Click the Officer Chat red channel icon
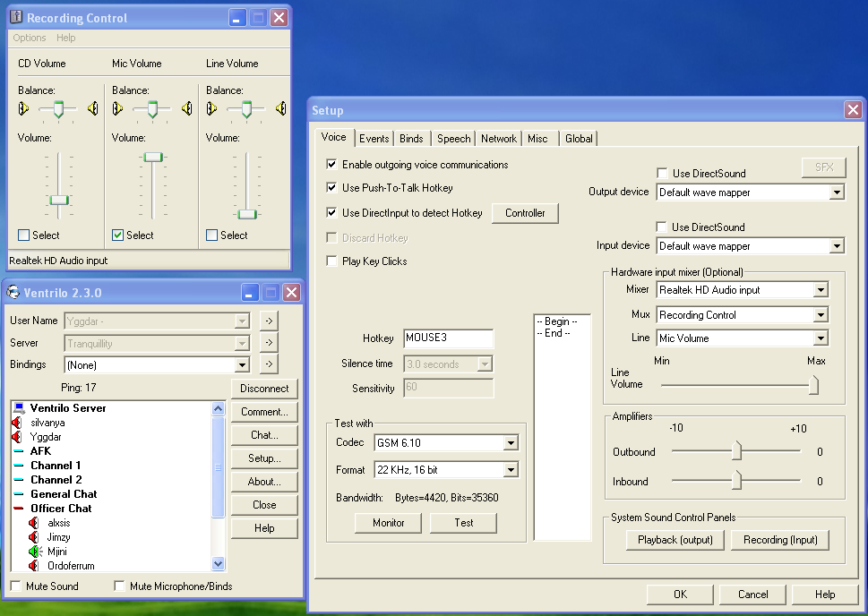This screenshot has width=868, height=616. click(x=19, y=508)
